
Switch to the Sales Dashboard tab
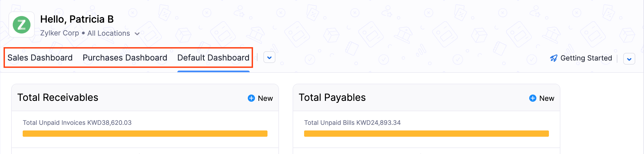(40, 58)
